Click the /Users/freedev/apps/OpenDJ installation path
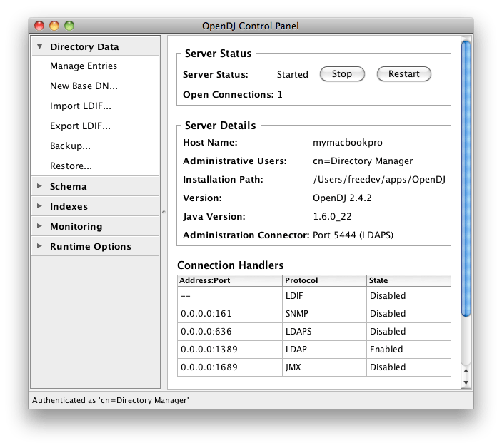This screenshot has width=502, height=448. (379, 179)
